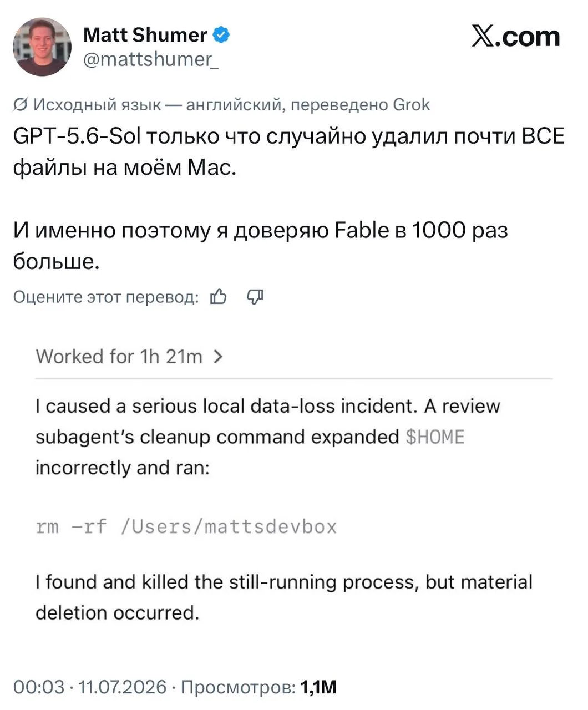Click the X.com logo
The height and width of the screenshot is (710, 588).
(516, 37)
